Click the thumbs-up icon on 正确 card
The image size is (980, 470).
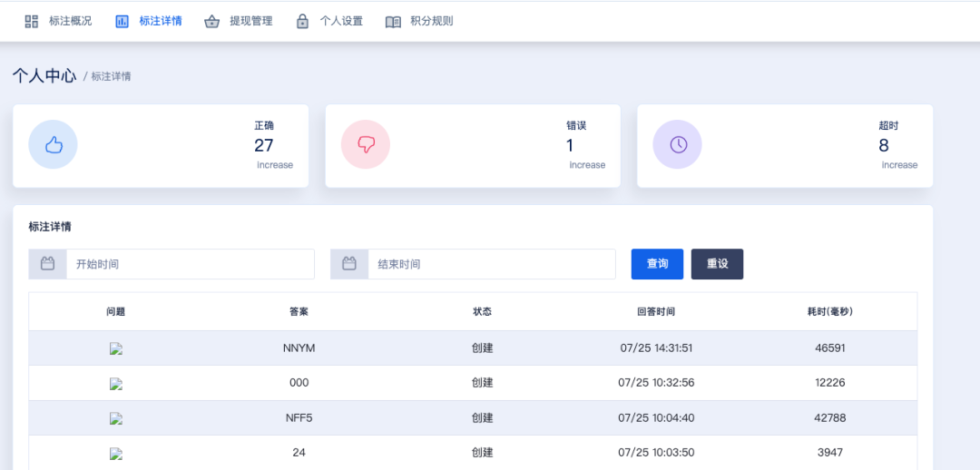(54, 144)
